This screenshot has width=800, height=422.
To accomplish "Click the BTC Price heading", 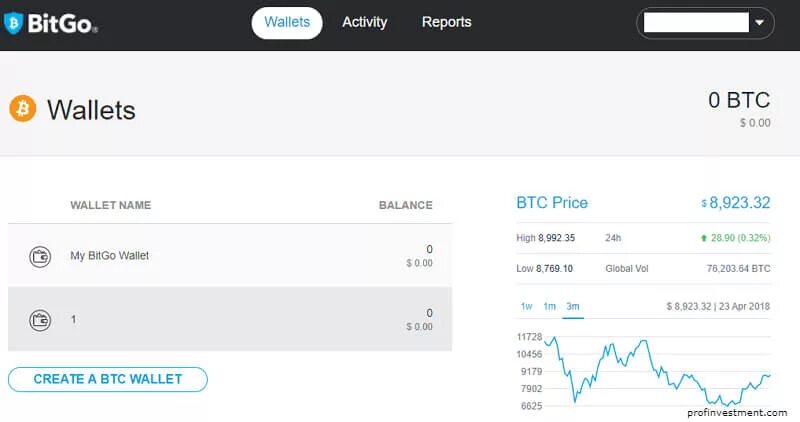I will [552, 203].
